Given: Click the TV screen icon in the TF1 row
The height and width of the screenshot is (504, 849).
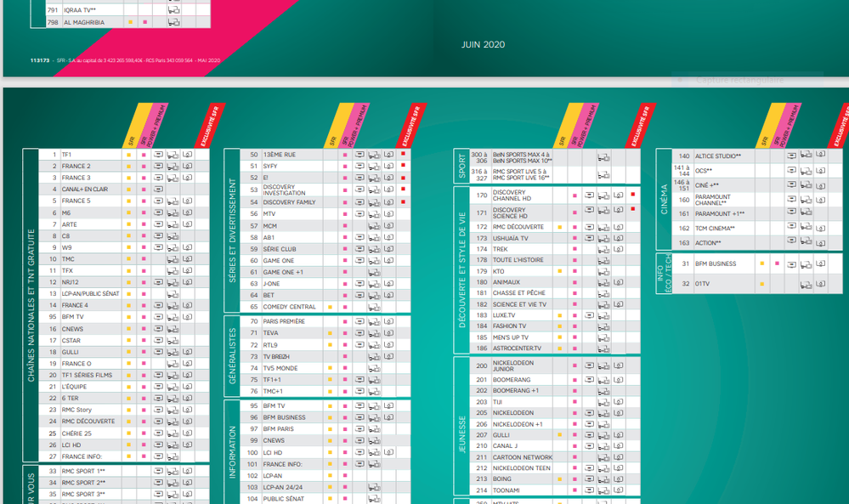Looking at the screenshot, I should (159, 155).
